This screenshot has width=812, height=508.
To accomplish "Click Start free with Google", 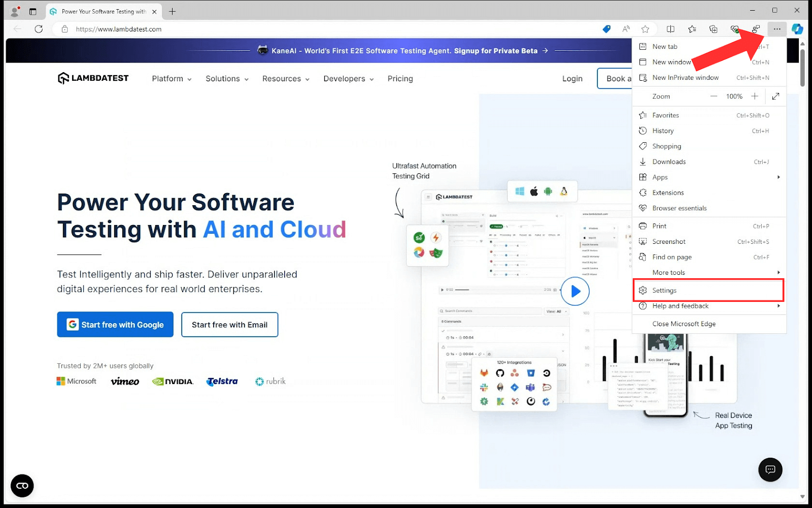I will coord(115,324).
